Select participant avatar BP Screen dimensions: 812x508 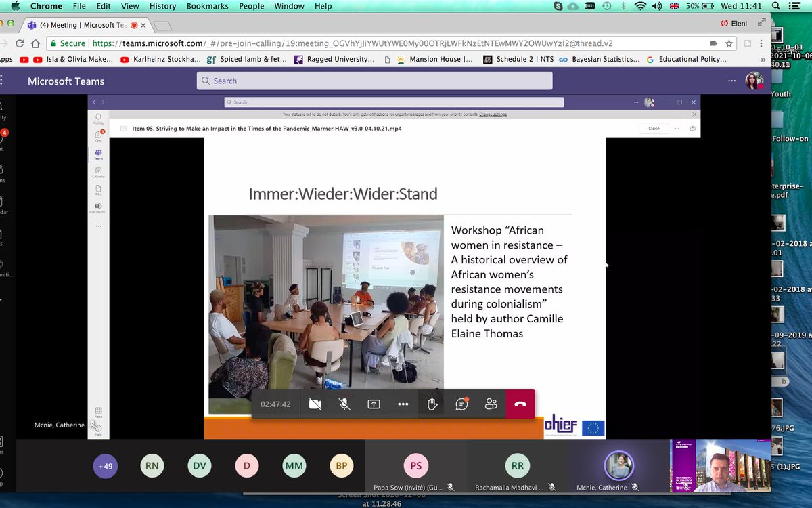[x=342, y=466]
